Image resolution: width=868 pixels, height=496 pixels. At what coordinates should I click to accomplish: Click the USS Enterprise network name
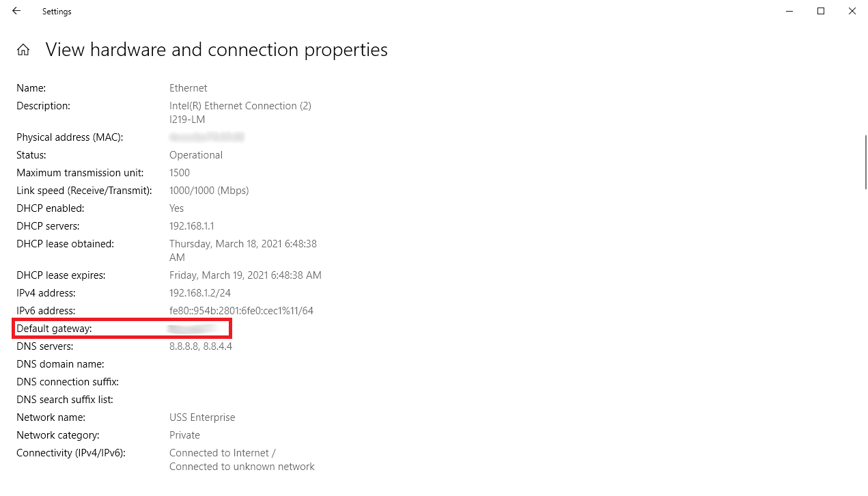(x=202, y=417)
